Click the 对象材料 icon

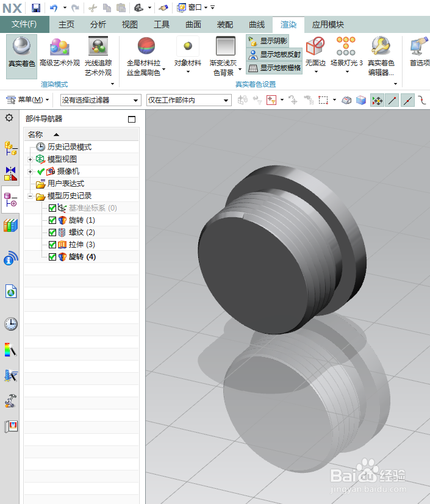point(188,46)
